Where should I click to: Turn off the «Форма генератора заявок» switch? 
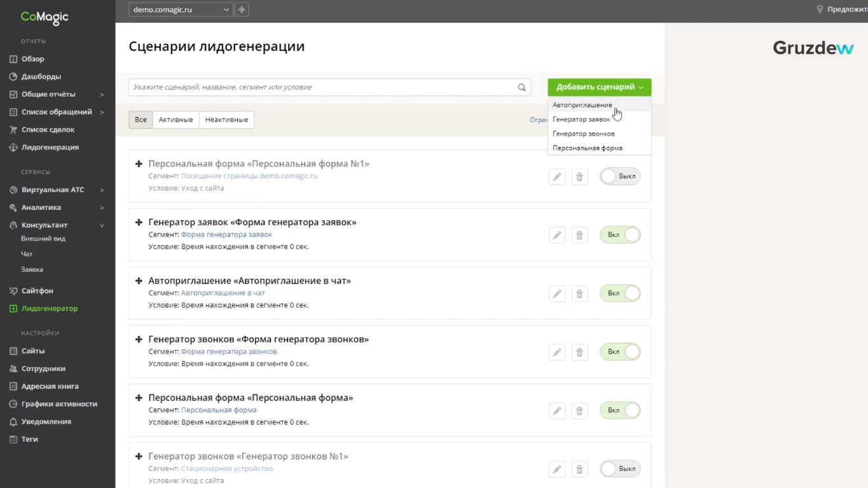[620, 235]
